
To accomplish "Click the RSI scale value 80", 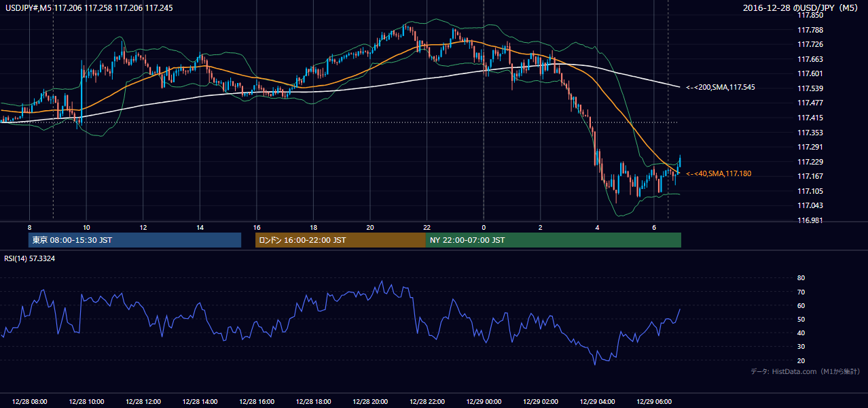I will (801, 278).
